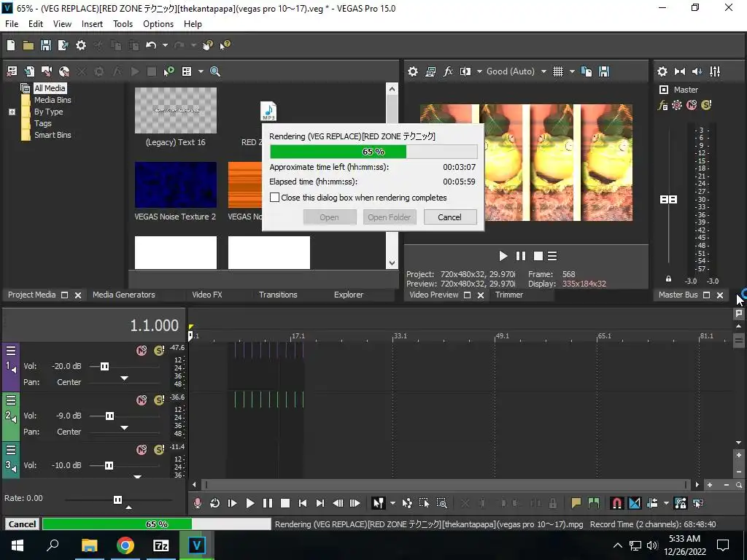Click the Loop Playback icon
The height and width of the screenshot is (560, 747).
tap(215, 503)
